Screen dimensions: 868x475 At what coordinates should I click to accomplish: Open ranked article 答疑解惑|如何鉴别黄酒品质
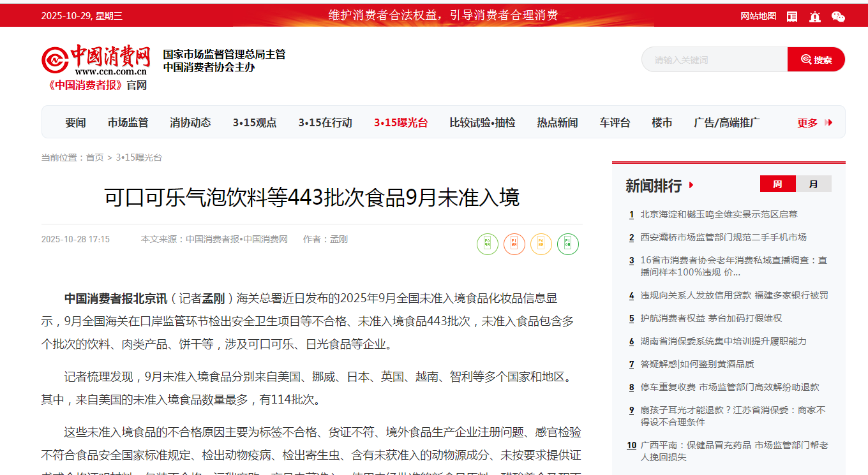click(x=697, y=364)
